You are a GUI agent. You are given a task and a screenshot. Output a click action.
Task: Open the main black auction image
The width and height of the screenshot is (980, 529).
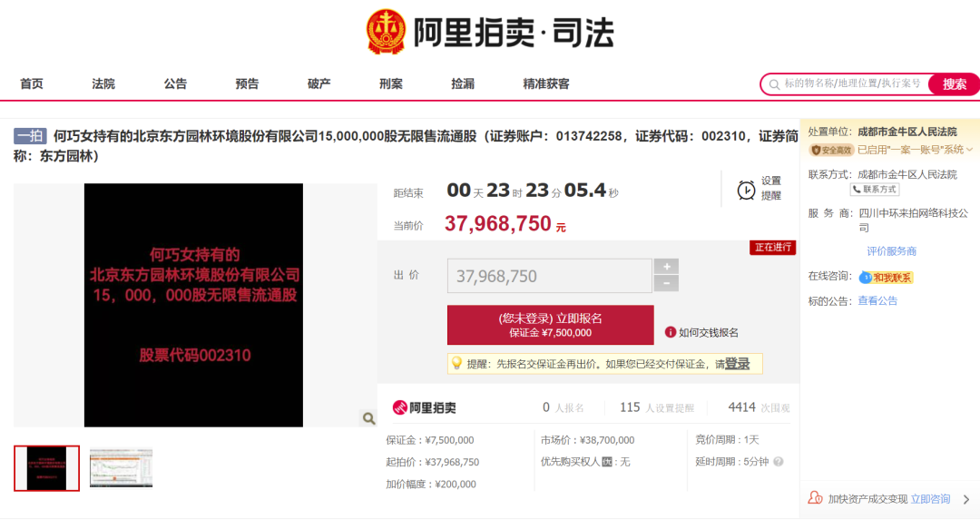(194, 305)
